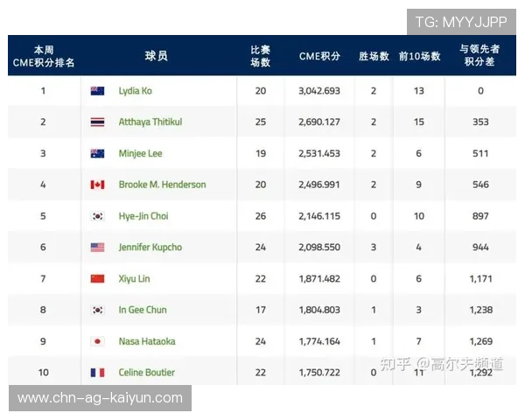The image size is (525, 420).
Task: Click the Canada flag beside Brooke M. Henderson
Action: point(98,185)
